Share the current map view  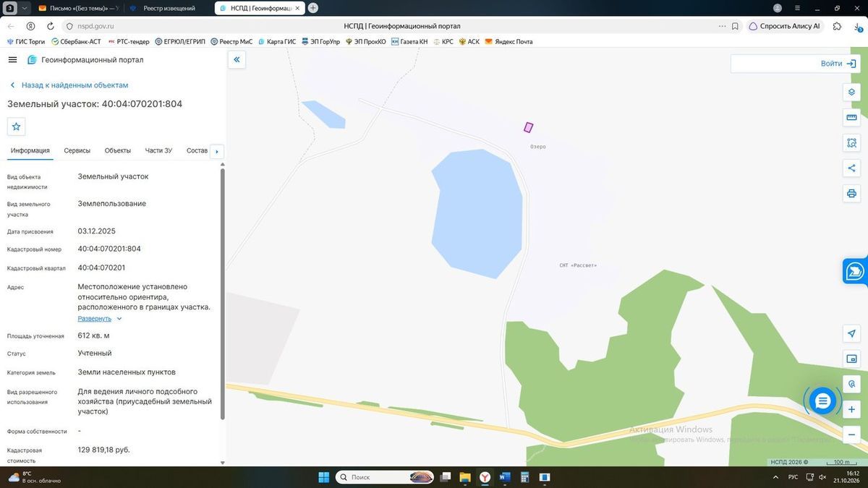[x=851, y=168]
